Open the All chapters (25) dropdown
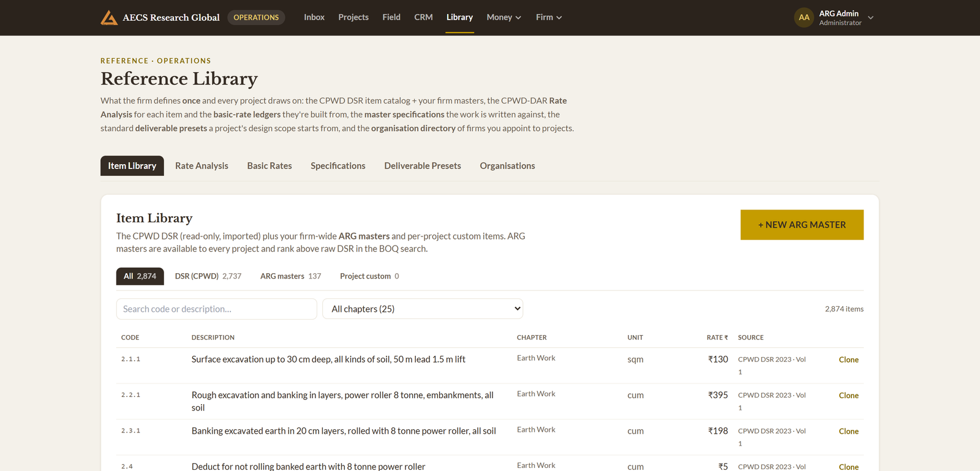The image size is (980, 471). [x=423, y=309]
